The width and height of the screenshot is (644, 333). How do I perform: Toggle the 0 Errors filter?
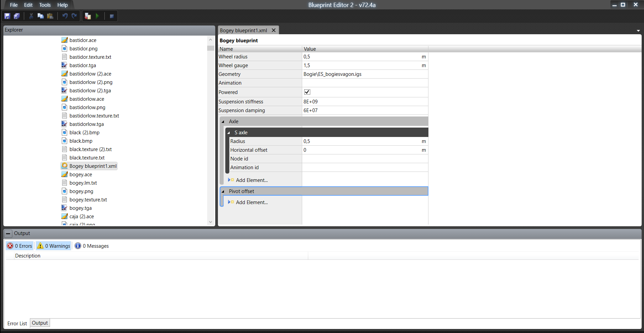coord(20,246)
